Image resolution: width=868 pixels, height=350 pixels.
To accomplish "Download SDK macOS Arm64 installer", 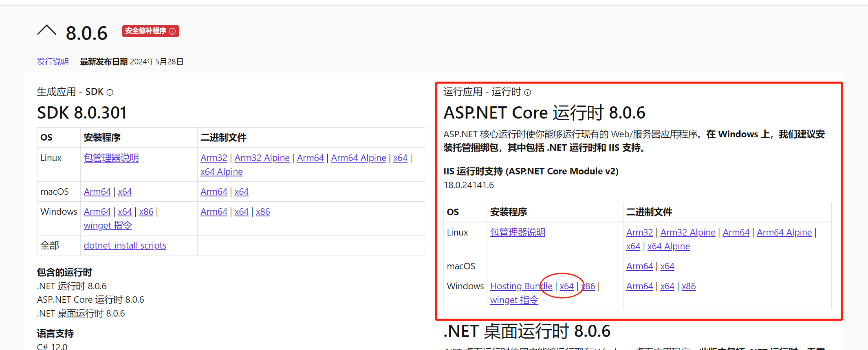I will click(97, 192).
